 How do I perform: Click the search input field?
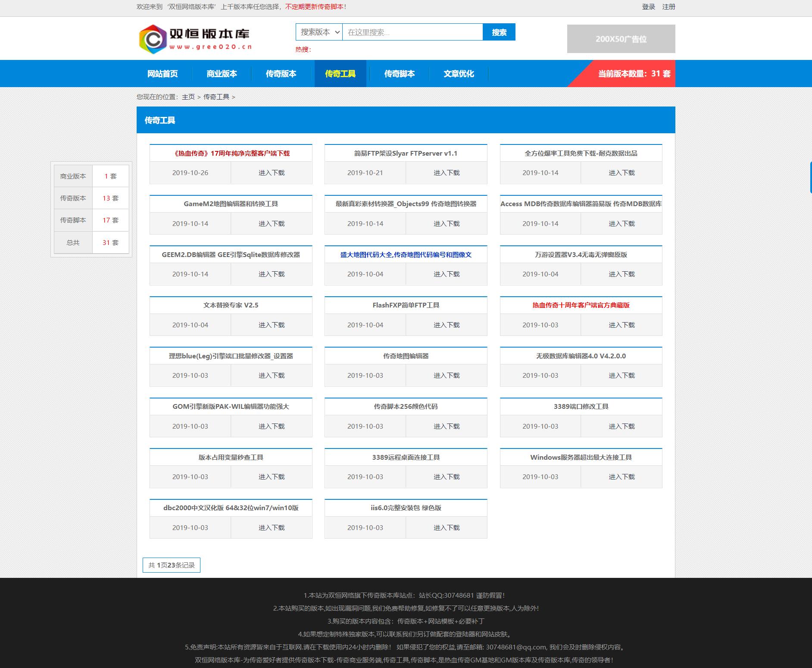(x=412, y=32)
